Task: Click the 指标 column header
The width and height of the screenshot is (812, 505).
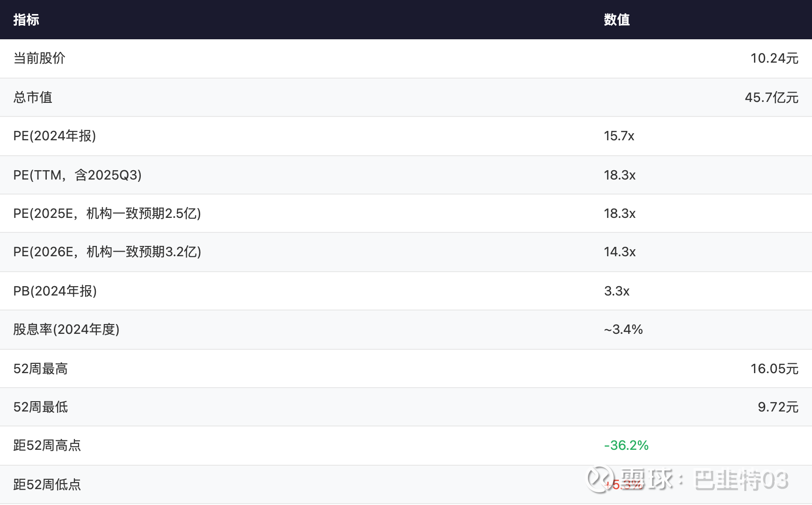Action: click(x=26, y=20)
